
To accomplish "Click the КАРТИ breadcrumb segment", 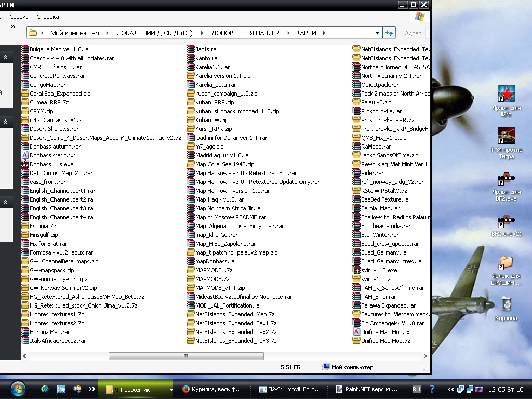I will (306, 33).
